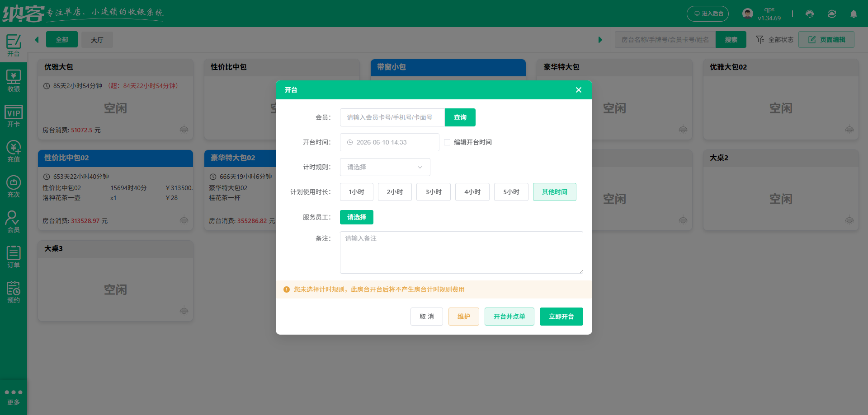Open the 优雅大包 room card
The image size is (868, 415).
pyautogui.click(x=116, y=99)
